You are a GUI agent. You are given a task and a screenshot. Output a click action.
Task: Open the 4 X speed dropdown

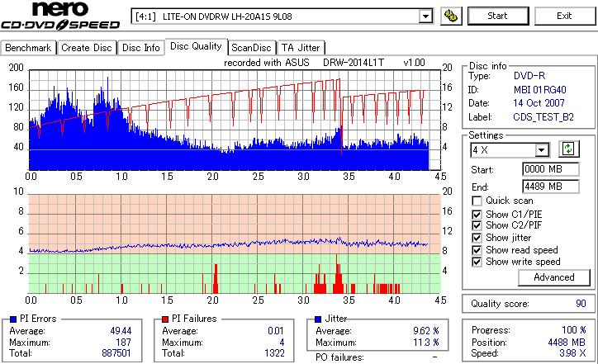541,150
